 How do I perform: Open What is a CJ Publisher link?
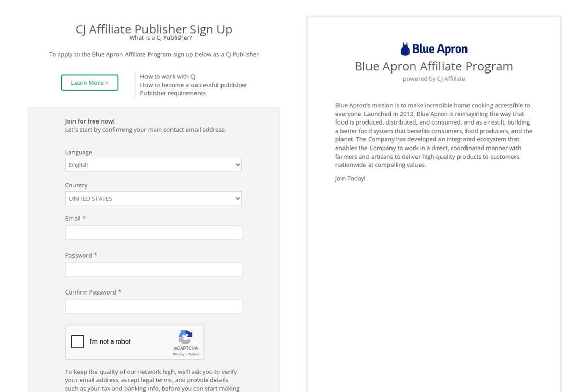[x=160, y=38]
